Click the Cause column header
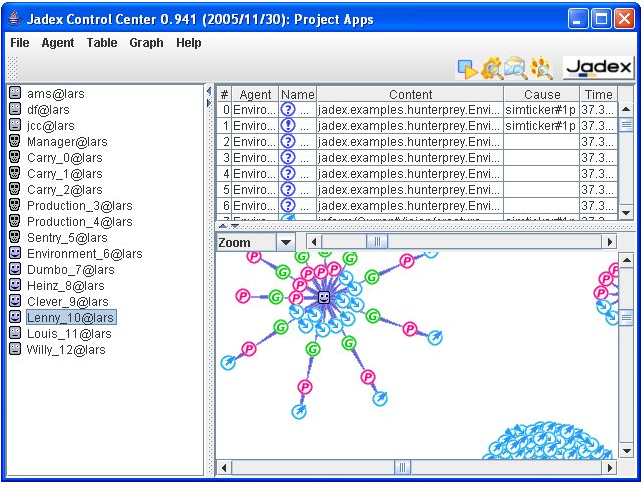This screenshot has height=483, width=642. click(542, 94)
